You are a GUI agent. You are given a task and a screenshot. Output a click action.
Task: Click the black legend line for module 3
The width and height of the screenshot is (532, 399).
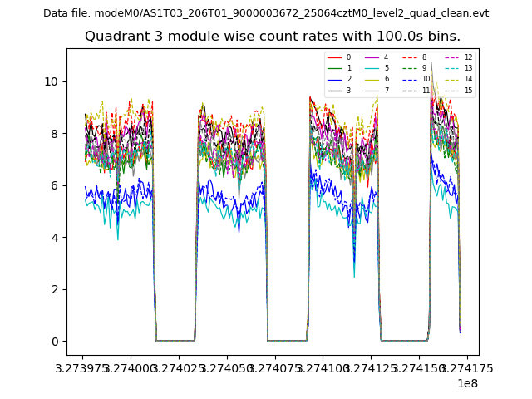[333, 91]
